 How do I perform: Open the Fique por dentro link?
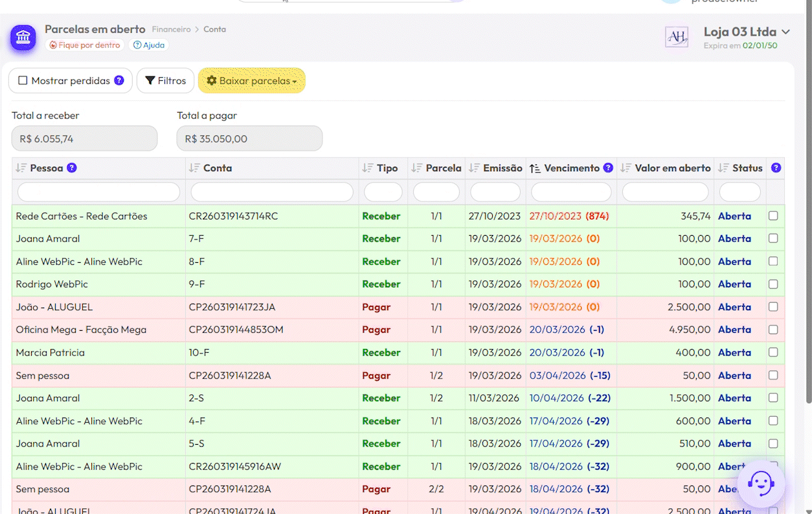(x=85, y=45)
